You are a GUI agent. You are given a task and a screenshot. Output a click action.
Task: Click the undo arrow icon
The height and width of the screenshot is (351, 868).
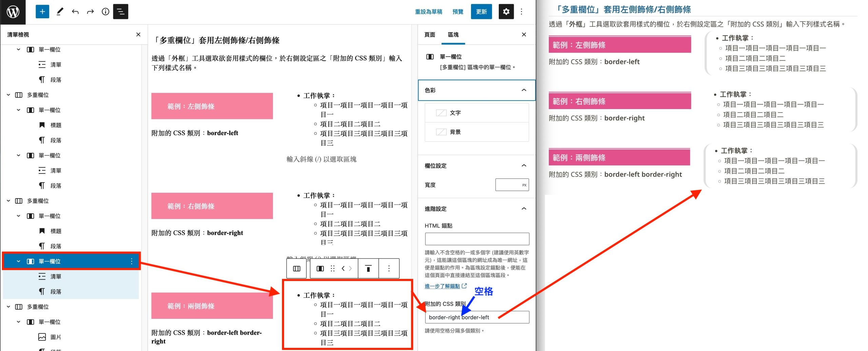75,12
